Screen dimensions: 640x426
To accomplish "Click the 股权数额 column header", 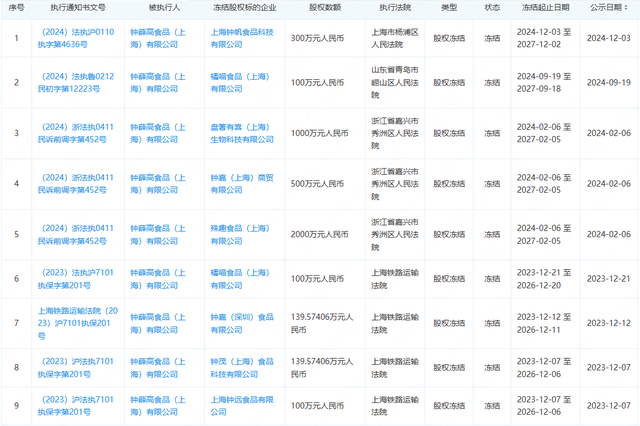I will point(325,7).
